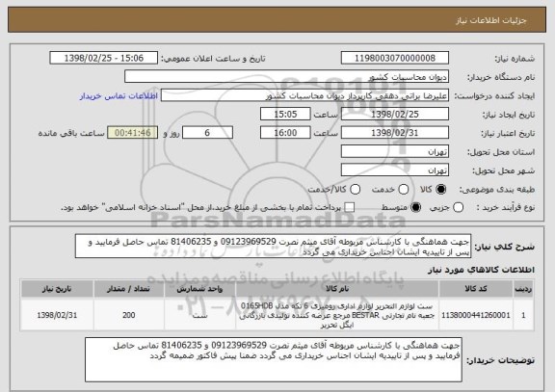
Task: Tick the اسناد خزانه اسلامی payment checkbox
Action: 350,208
